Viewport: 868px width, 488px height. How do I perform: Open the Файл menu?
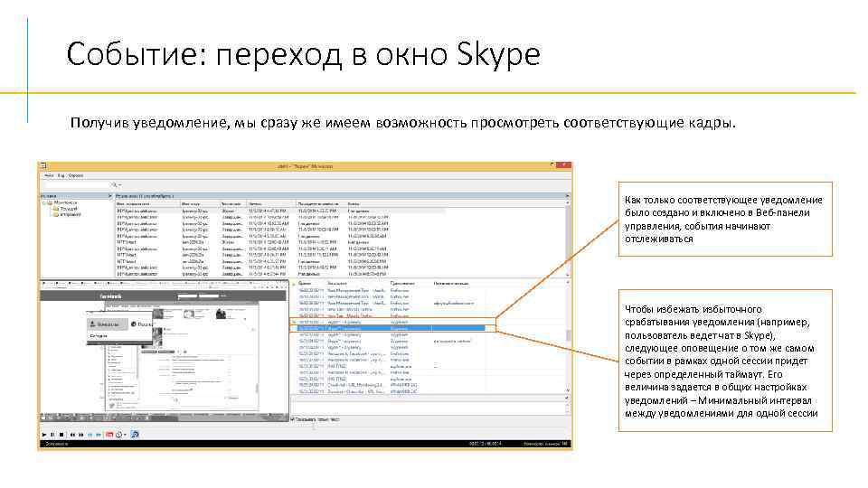point(49,175)
